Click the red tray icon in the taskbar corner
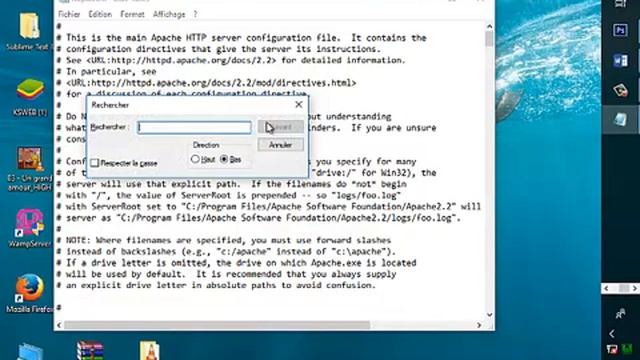This screenshot has width=640, height=360. click(612, 349)
